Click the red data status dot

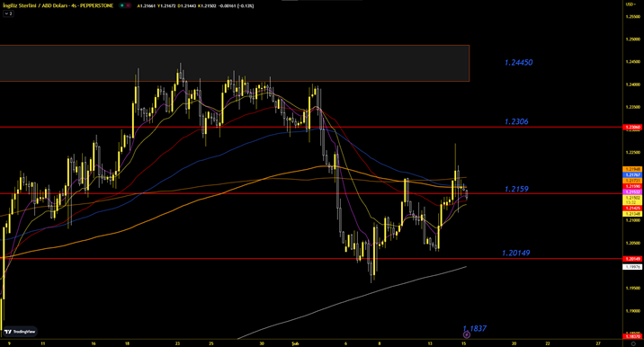coord(129,5)
